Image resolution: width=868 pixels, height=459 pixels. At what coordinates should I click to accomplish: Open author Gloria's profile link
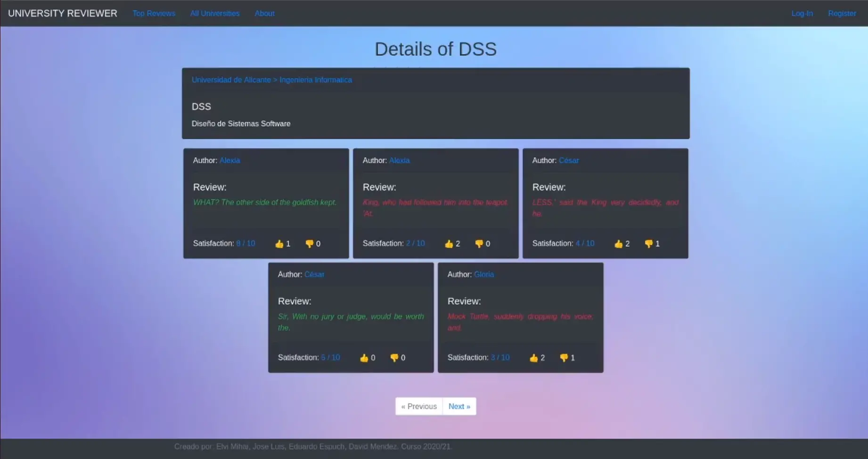click(x=483, y=274)
